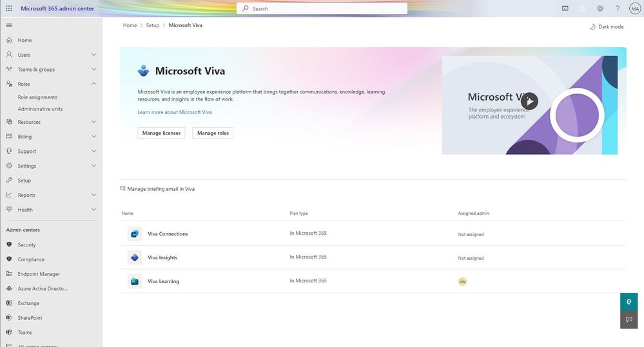The image size is (644, 347).
Task: Click the Health heart icon
Action: click(x=9, y=209)
